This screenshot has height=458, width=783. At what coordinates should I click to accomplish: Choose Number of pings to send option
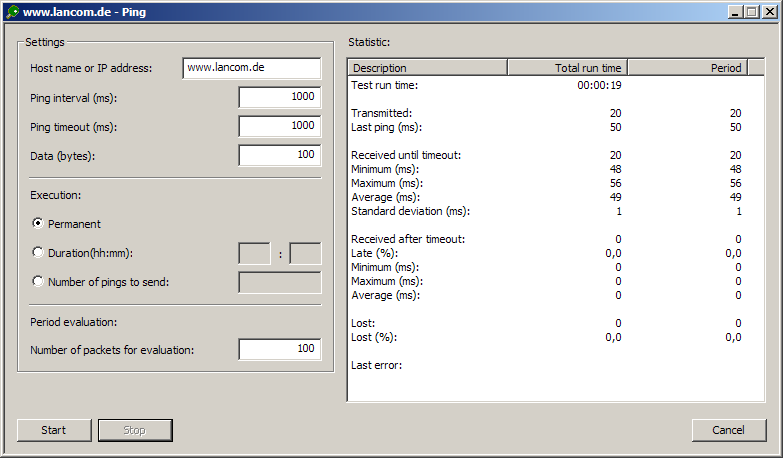38,282
